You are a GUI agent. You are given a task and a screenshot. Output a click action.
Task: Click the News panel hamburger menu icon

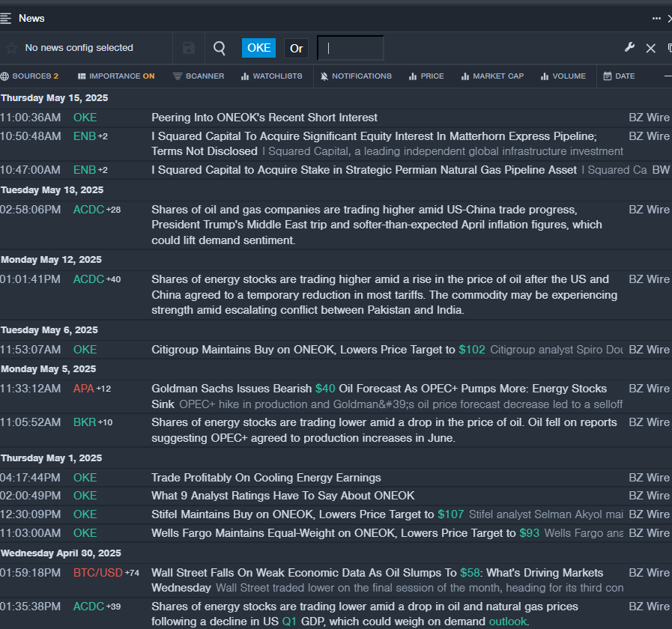tap(5, 18)
